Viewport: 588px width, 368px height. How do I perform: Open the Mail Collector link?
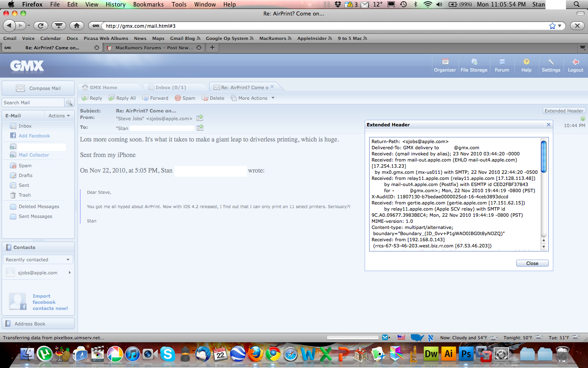[34, 155]
